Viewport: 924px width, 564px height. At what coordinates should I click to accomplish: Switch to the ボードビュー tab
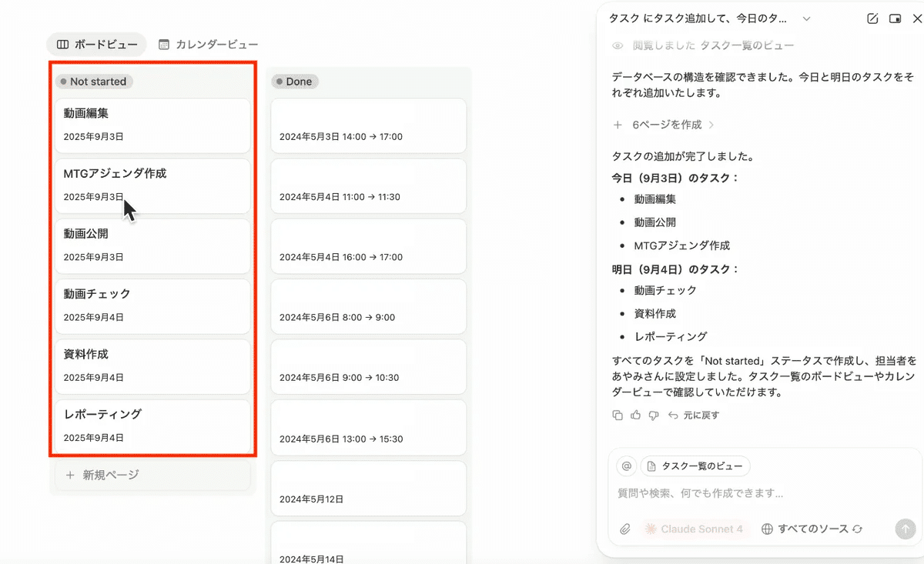pos(97,45)
